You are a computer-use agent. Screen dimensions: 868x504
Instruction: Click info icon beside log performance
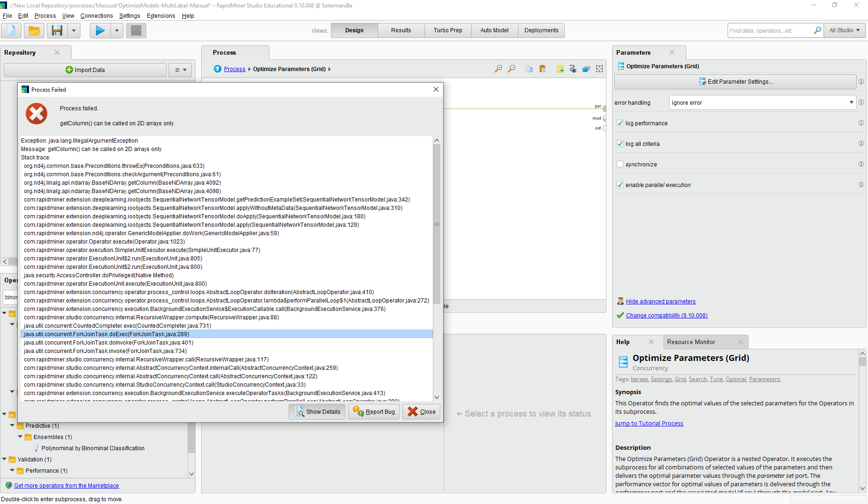coord(861,123)
